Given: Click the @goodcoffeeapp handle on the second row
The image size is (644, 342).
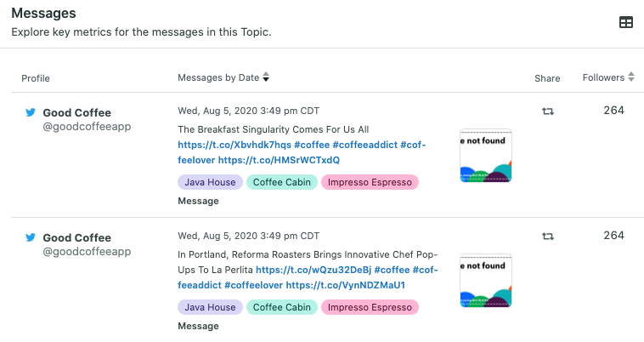Looking at the screenshot, I should click(87, 251).
